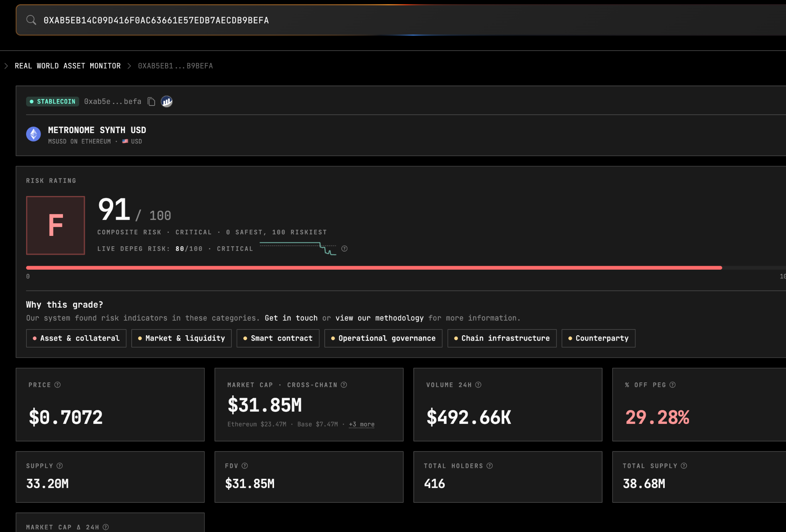Select the Smart contract category
Image resolution: width=786 pixels, height=532 pixels.
[278, 338]
